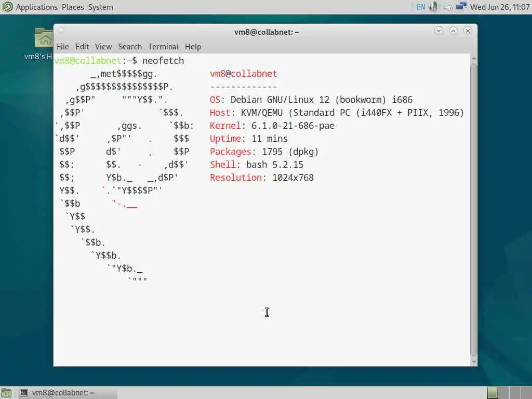This screenshot has height=399, width=532.
Task: Open the network connection tray icon
Action: [x=461, y=7]
